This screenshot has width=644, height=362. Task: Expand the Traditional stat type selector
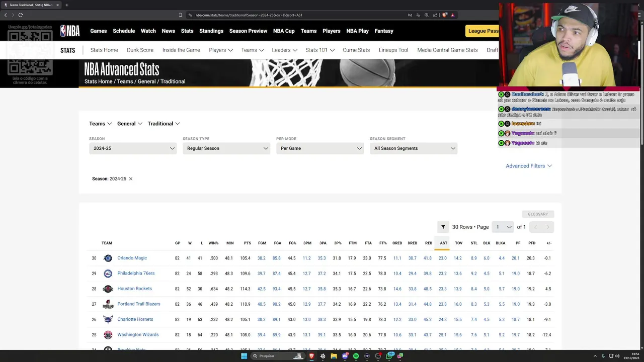[164, 124]
